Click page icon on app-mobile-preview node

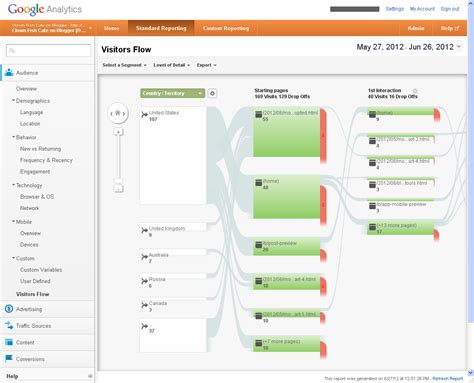(372, 206)
